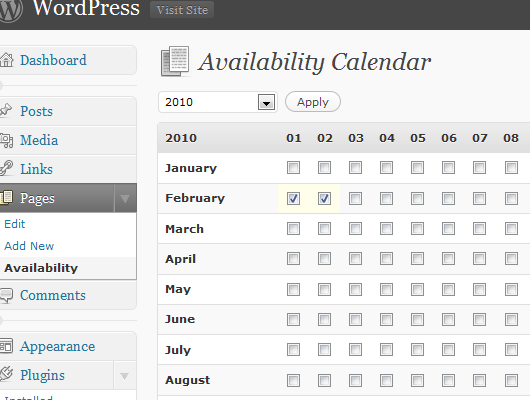Click the Visit Site button

182,10
